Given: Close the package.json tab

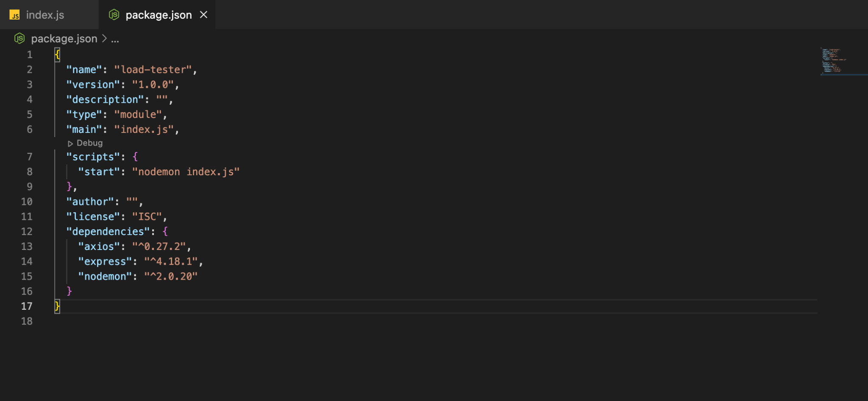Looking at the screenshot, I should tap(204, 14).
